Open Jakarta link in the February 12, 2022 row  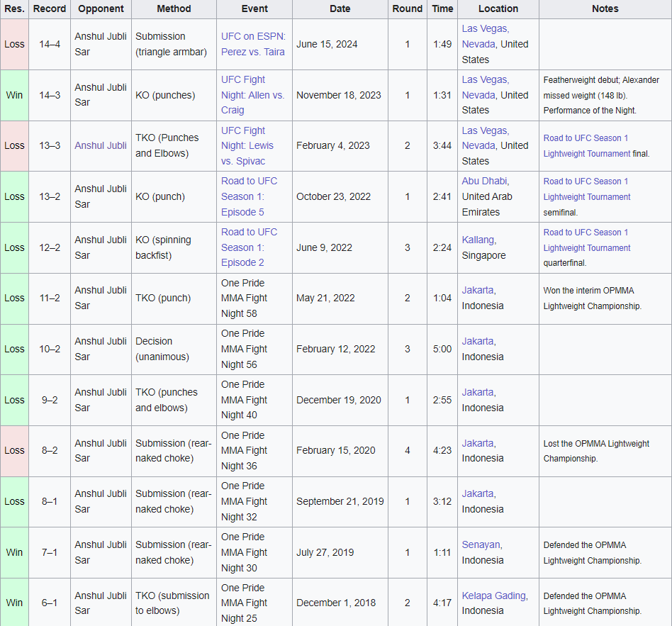point(478,341)
